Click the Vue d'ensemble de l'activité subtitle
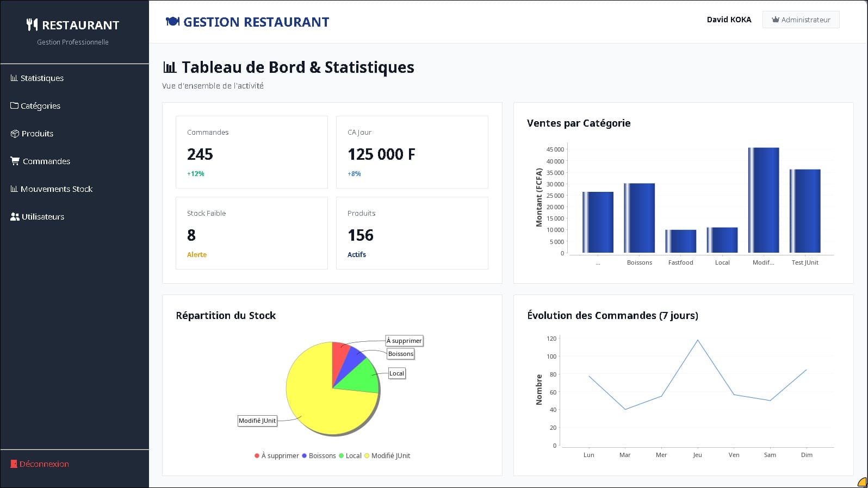868x488 pixels. pos(213,86)
